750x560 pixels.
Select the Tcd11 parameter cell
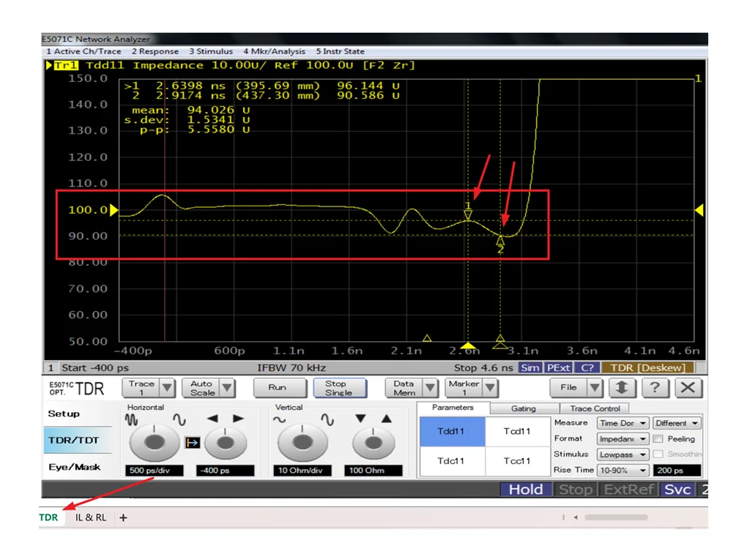[517, 431]
